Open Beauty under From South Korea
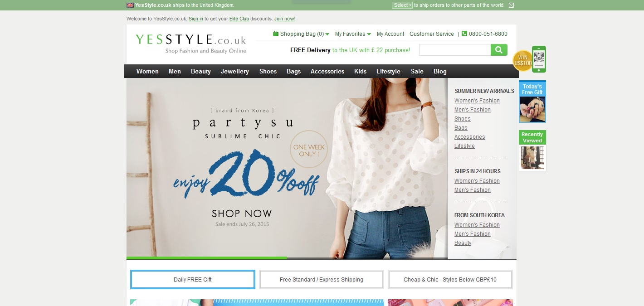Screen dimensions: 644x306 [463, 243]
